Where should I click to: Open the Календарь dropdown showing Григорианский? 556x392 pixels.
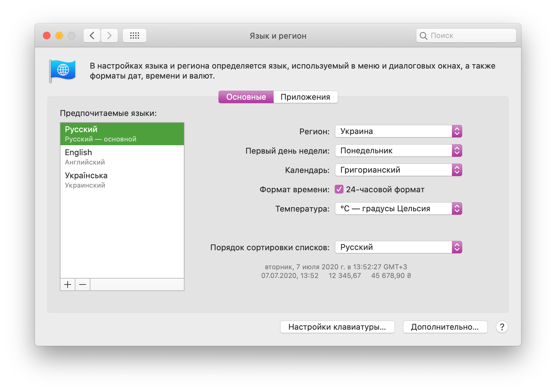398,170
